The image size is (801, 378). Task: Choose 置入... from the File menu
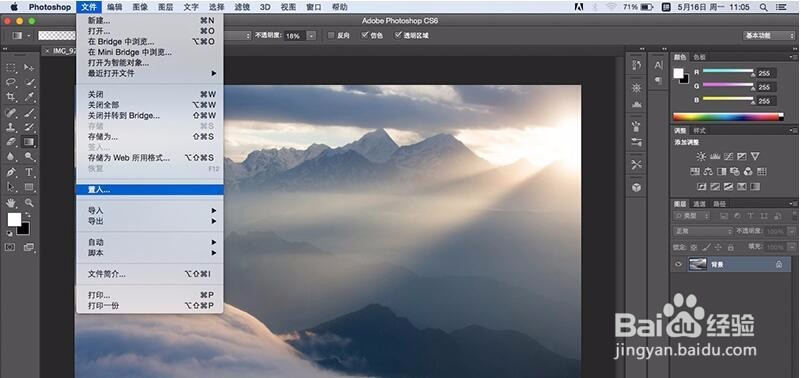150,190
